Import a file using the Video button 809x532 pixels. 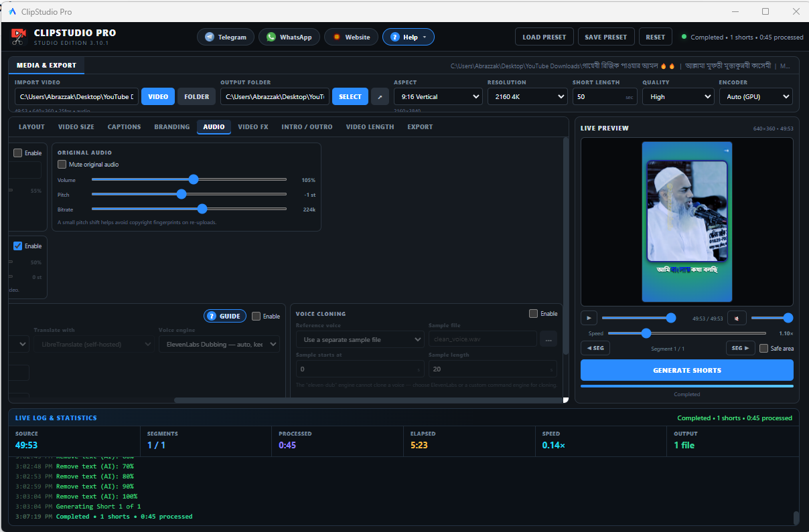(x=158, y=96)
